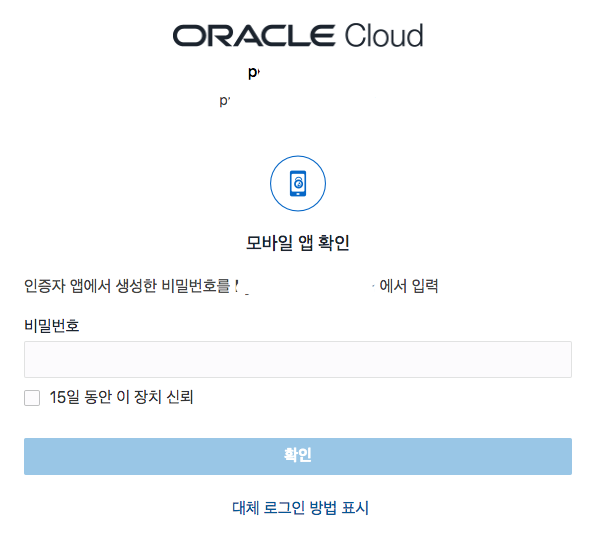Viewport: 603px width, 534px height.
Task: Click the 15일 동안 이 장치 신뢰 label text
Action: (122, 397)
